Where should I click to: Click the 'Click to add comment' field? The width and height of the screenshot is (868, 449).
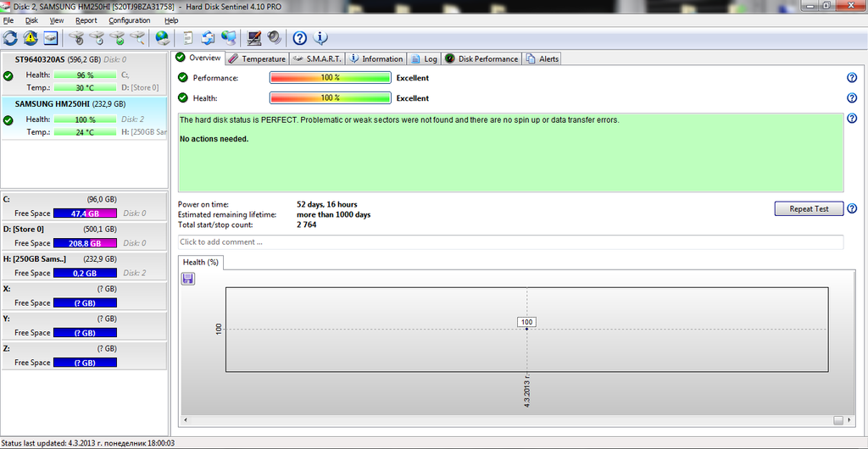tap(510, 242)
